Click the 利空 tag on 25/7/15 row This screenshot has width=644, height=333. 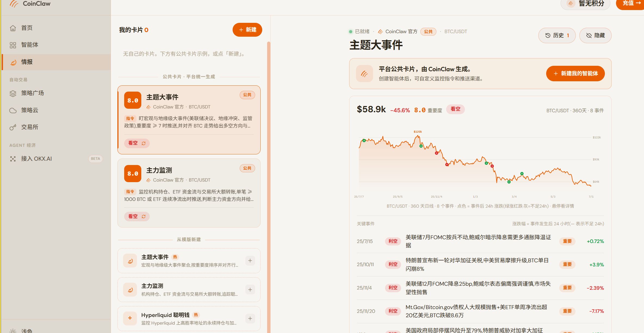point(393,241)
